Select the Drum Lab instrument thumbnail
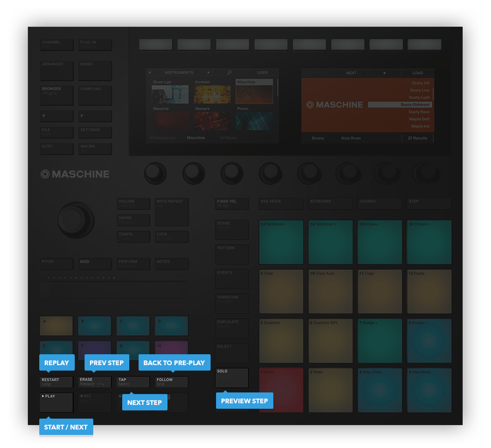491x448 pixels. 170,94
